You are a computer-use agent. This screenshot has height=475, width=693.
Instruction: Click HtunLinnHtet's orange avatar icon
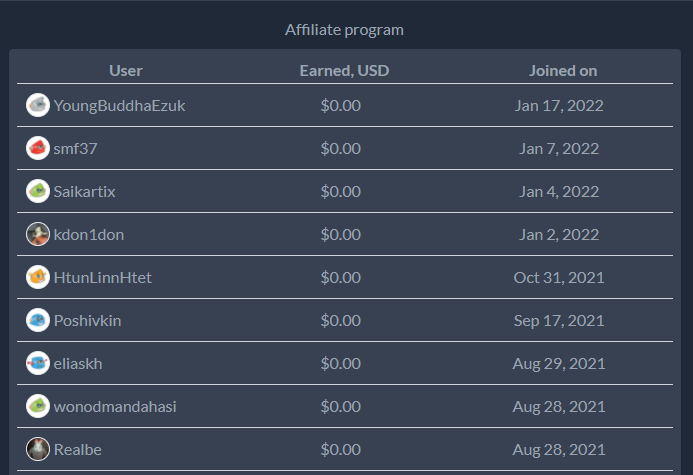(38, 277)
